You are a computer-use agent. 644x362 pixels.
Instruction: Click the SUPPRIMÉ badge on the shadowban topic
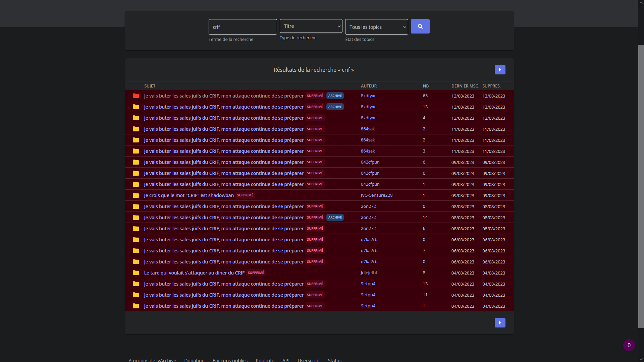coord(245,195)
